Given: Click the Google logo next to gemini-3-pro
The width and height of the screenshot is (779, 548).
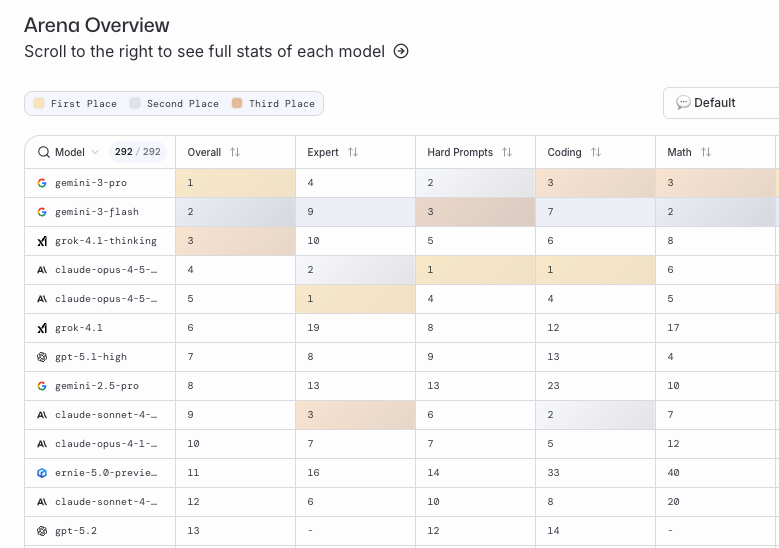Looking at the screenshot, I should [42, 183].
